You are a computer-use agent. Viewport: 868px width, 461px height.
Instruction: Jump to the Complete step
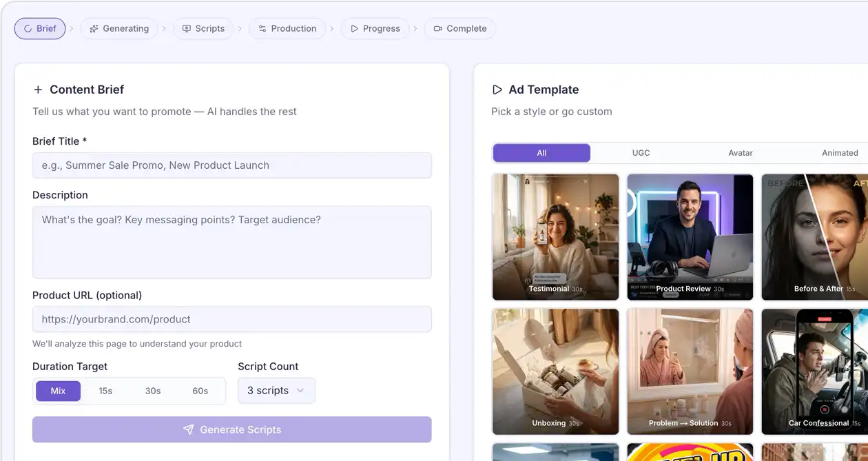pos(459,28)
